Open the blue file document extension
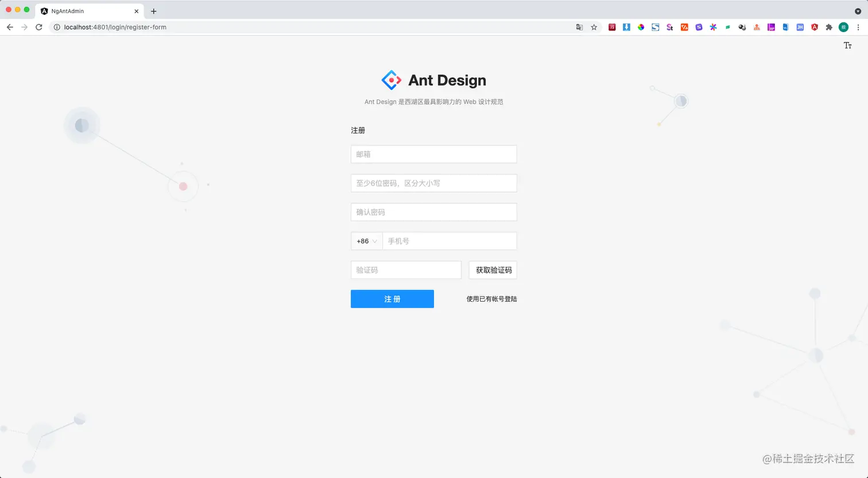The width and height of the screenshot is (868, 478). [785, 27]
